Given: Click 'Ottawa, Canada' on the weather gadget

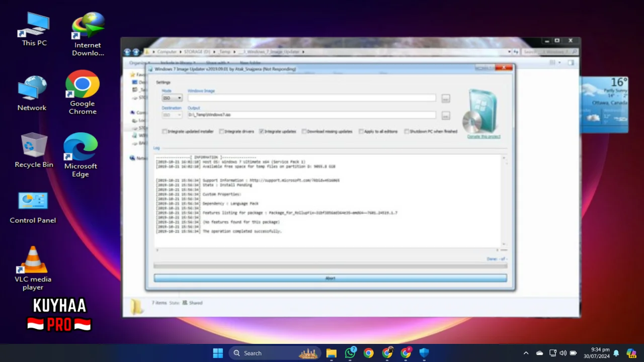Looking at the screenshot, I should click(x=610, y=103).
